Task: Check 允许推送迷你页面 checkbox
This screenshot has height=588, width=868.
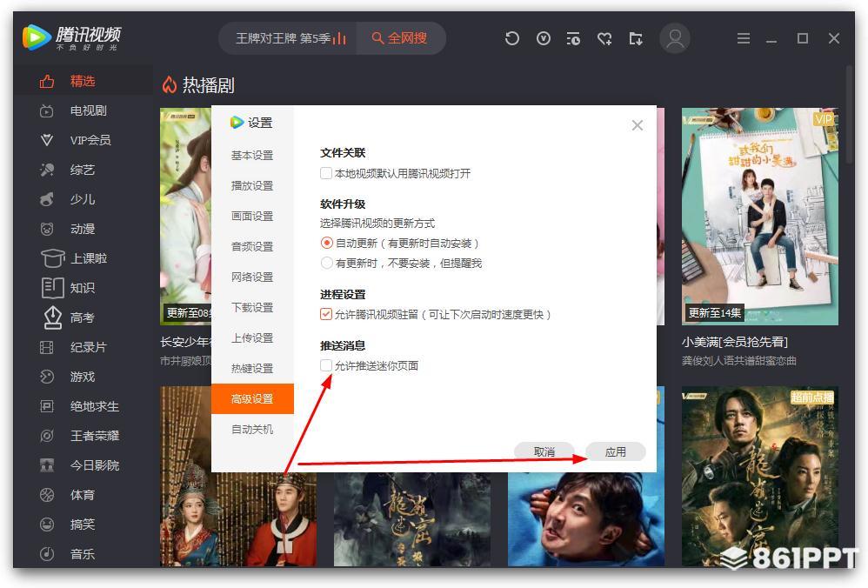Action: 326,365
